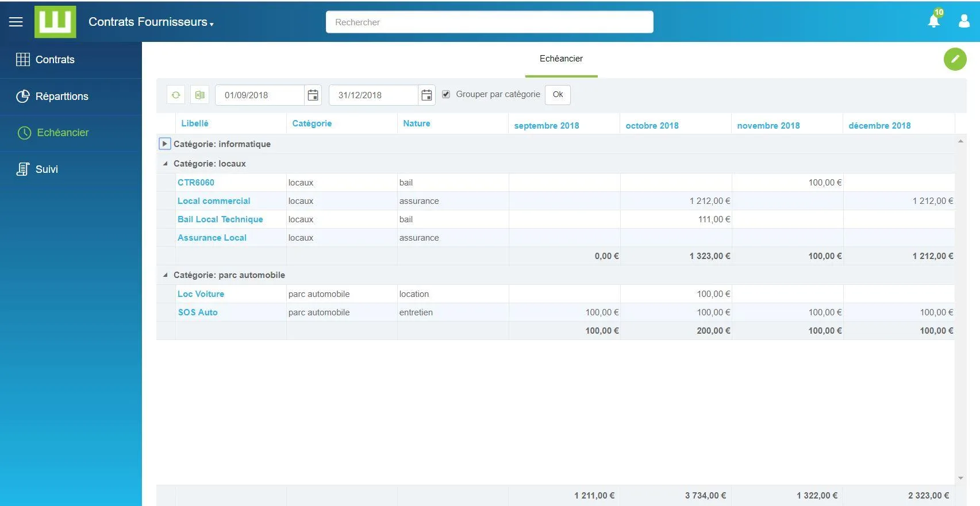Open the user profile icon
The image size is (980, 506).
[x=964, y=21]
